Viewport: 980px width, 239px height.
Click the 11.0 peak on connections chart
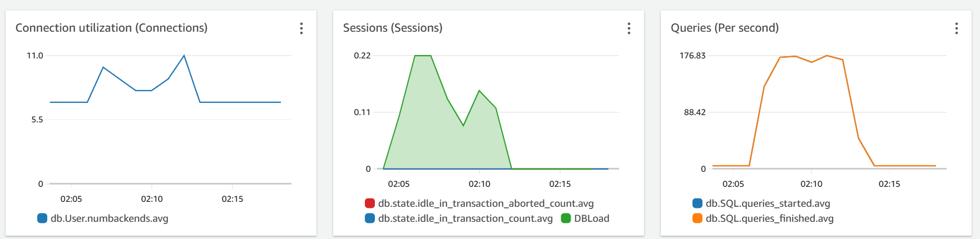[184, 56]
